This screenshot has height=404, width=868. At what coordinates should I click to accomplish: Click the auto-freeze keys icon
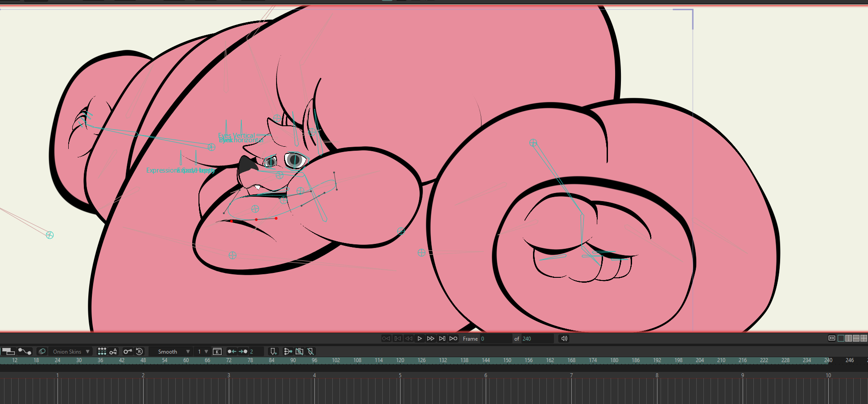(x=113, y=352)
